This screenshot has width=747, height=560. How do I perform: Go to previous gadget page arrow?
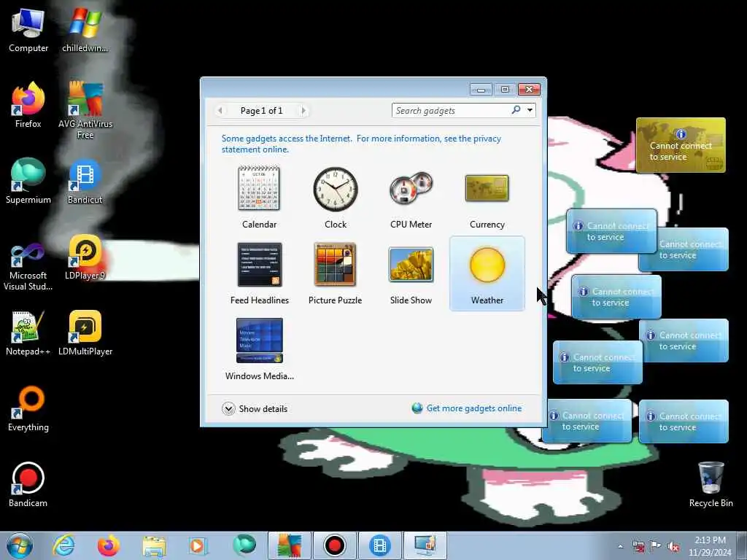220,111
